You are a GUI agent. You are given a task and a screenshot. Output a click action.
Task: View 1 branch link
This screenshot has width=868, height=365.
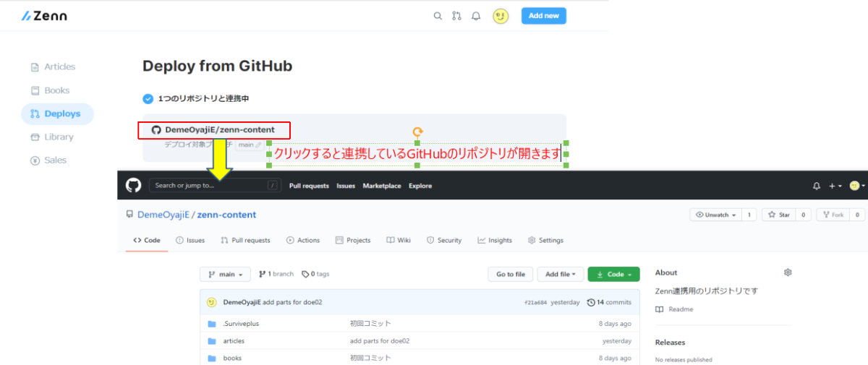click(x=276, y=274)
